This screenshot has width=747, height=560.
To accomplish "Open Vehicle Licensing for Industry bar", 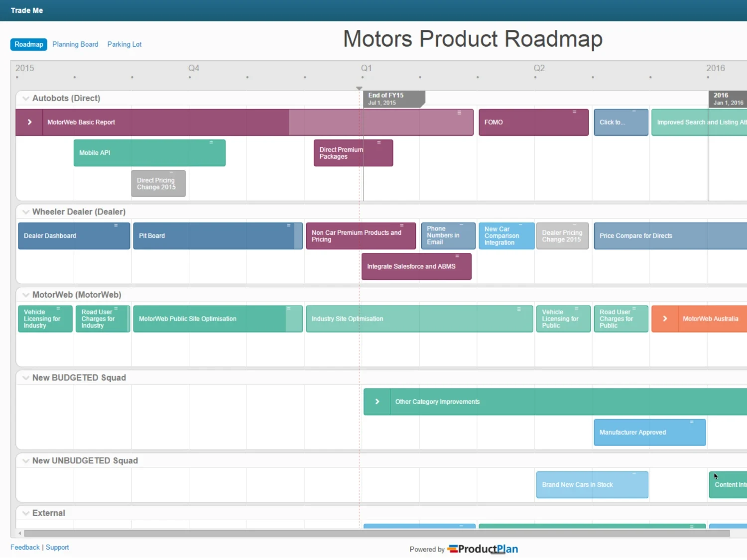I will click(45, 319).
